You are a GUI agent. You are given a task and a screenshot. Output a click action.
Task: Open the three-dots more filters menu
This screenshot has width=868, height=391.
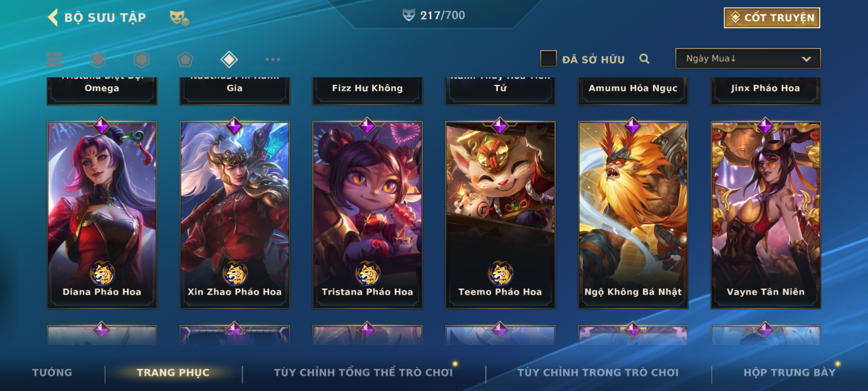click(273, 59)
